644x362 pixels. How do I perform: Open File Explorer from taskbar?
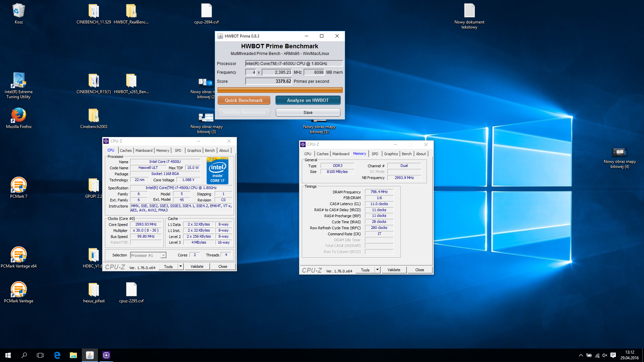click(73, 355)
